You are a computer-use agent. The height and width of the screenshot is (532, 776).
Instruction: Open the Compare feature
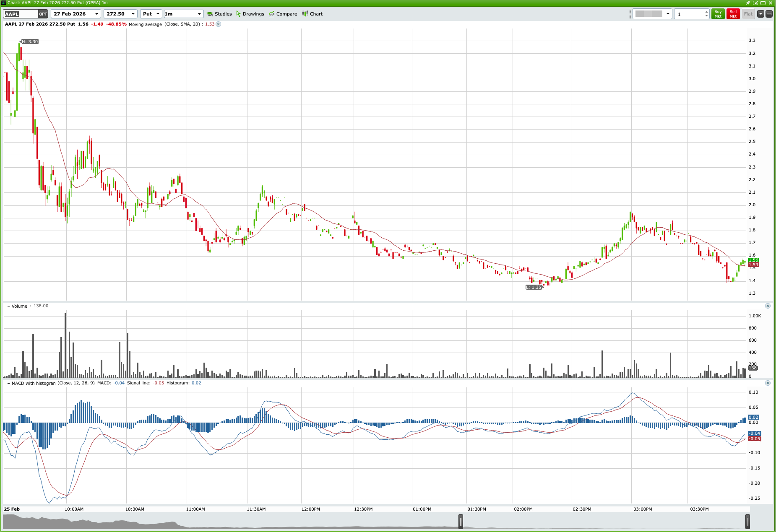283,13
